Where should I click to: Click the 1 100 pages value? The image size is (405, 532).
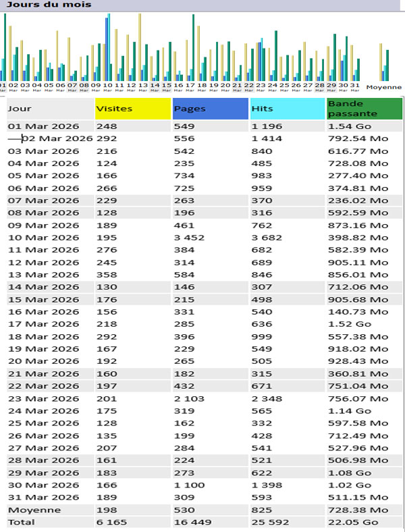(189, 485)
